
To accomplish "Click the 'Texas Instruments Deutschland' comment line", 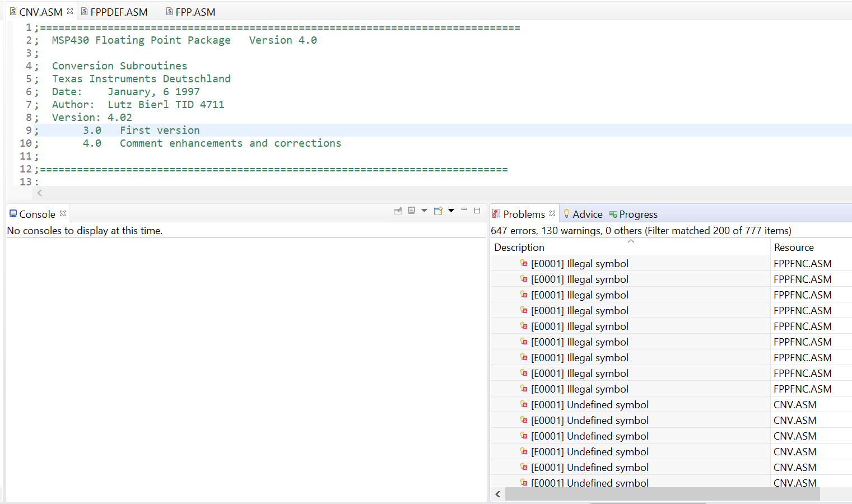I will pyautogui.click(x=141, y=78).
